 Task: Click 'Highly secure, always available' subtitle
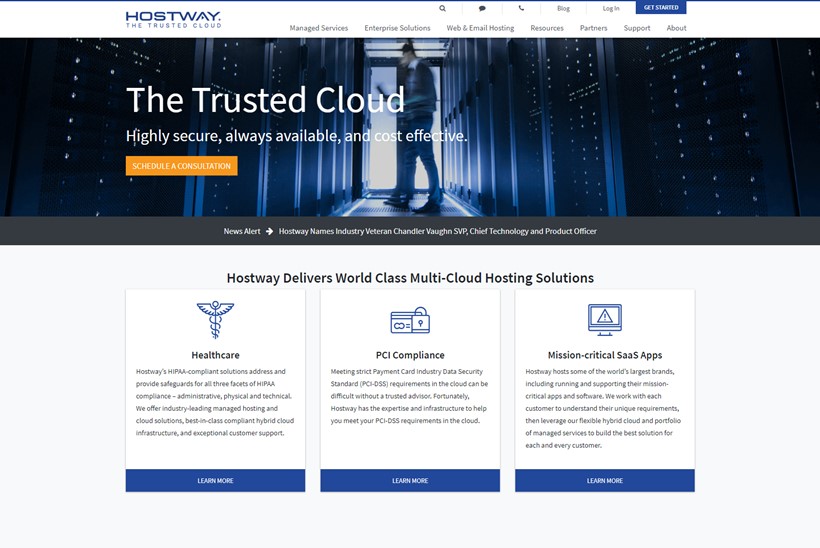(297, 136)
